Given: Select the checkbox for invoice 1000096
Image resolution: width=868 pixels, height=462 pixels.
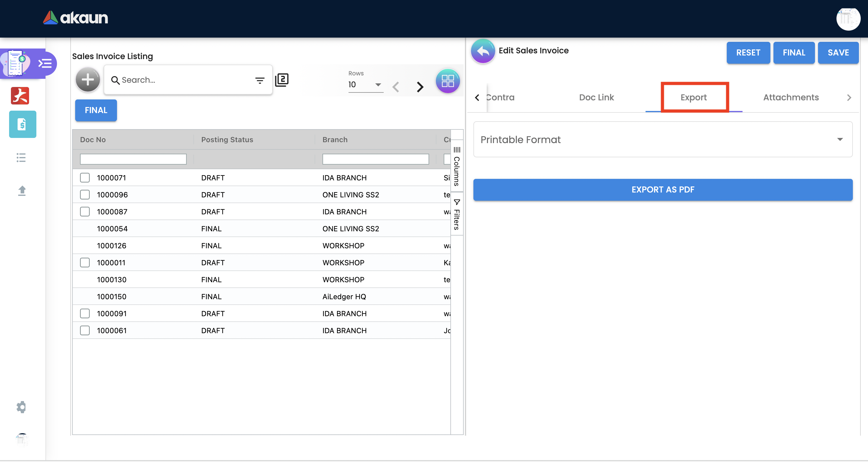Looking at the screenshot, I should [x=85, y=194].
